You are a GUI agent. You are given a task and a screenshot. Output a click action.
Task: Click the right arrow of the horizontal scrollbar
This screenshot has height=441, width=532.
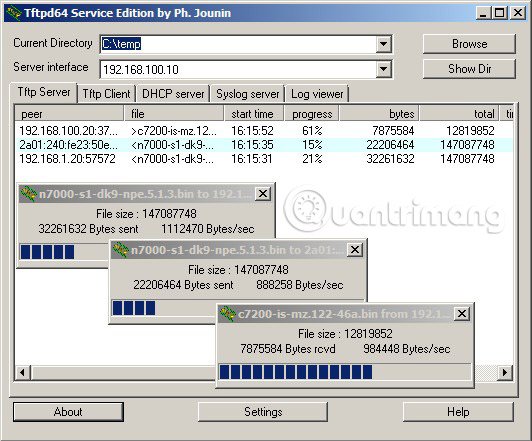click(x=505, y=372)
